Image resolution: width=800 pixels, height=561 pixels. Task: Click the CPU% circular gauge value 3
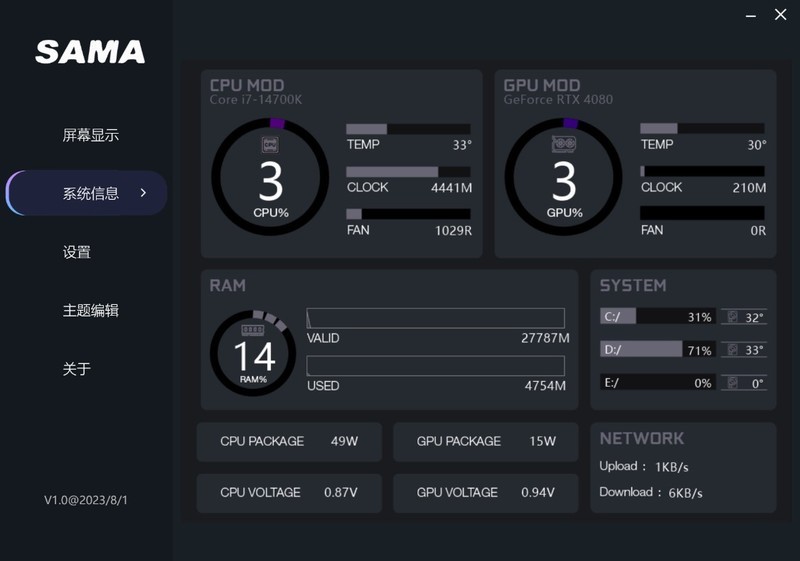point(270,182)
